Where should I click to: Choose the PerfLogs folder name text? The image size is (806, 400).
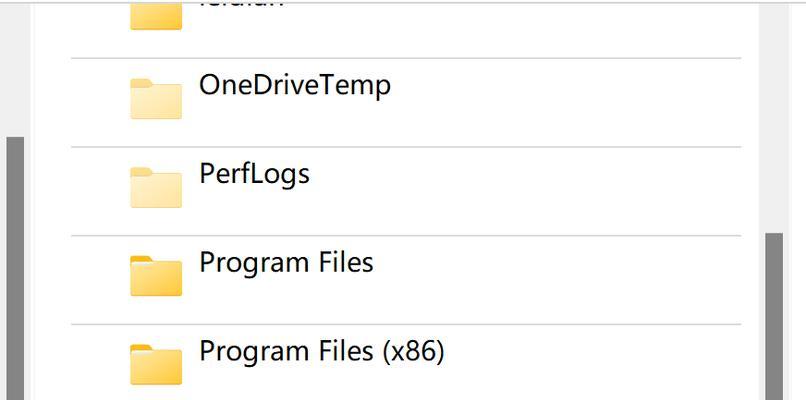(x=254, y=175)
